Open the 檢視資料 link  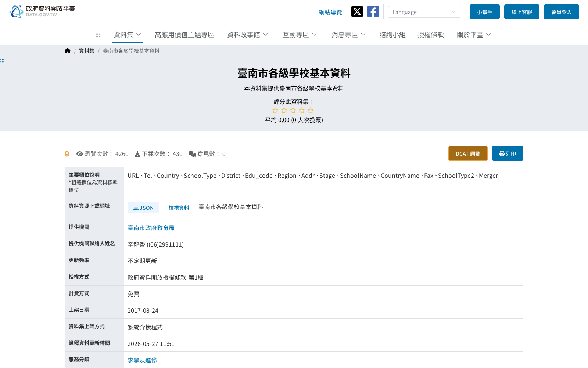tap(179, 208)
